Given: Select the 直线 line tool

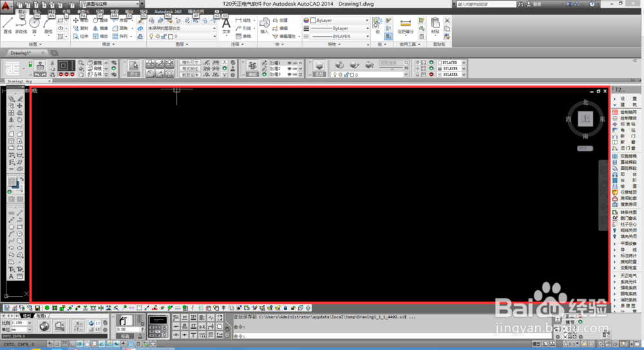Looking at the screenshot, I should [7, 25].
